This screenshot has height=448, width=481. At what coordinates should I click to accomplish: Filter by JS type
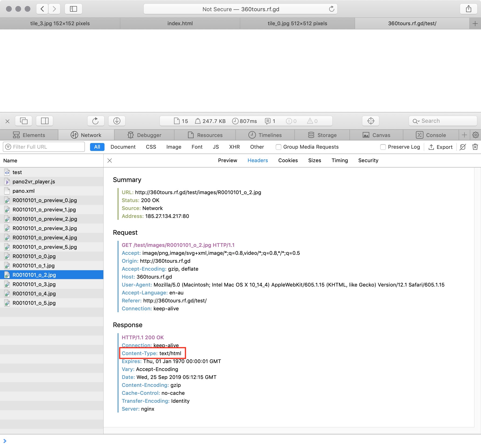tap(216, 147)
